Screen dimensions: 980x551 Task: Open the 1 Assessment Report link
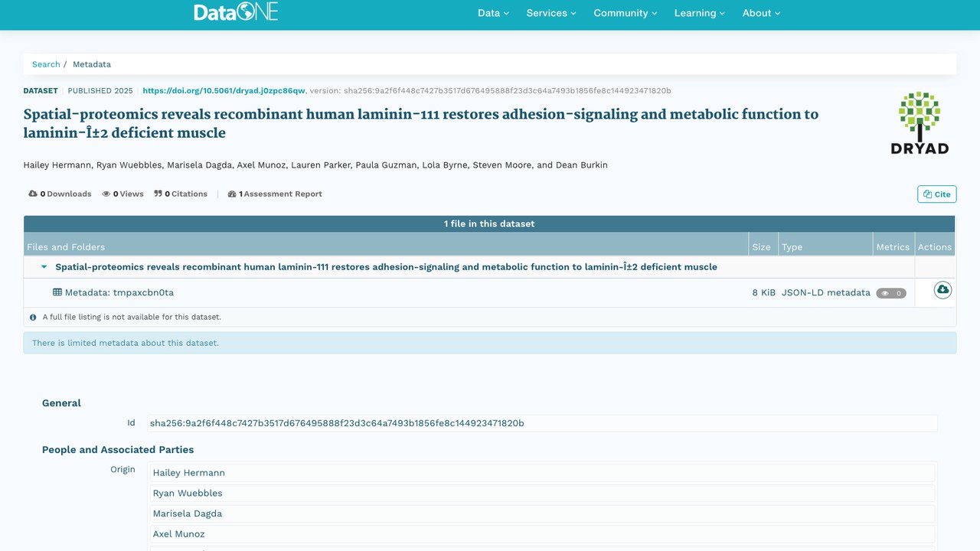click(275, 194)
